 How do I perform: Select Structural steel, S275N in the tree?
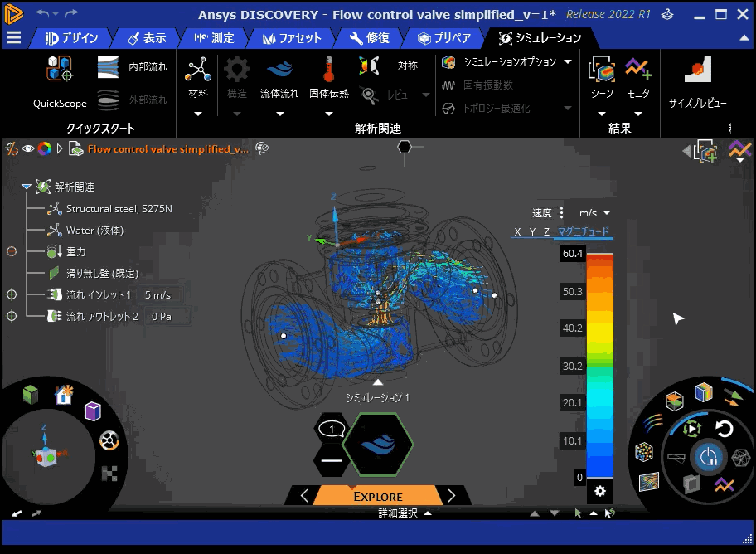tap(119, 209)
